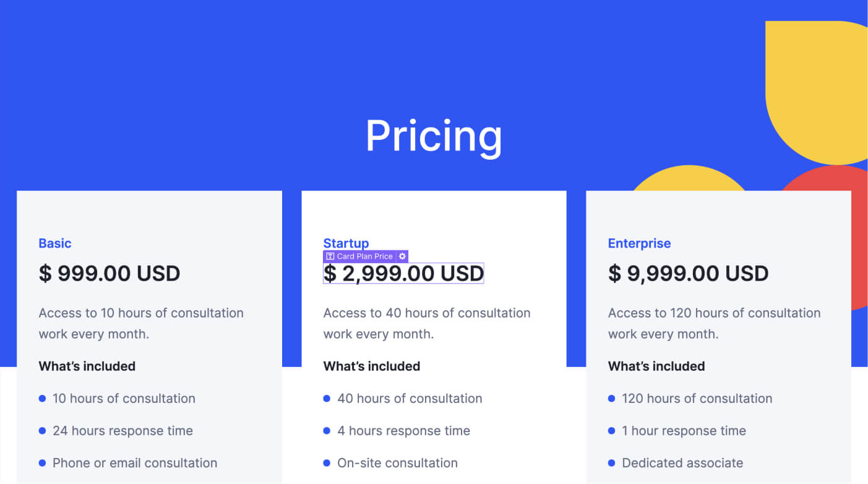Select the bullet beside On-site consultation

pos(327,463)
